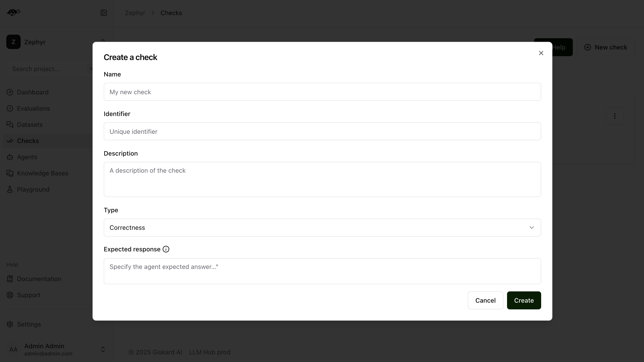The height and width of the screenshot is (362, 644).
Task: Open Dashboard in the sidebar
Action: pos(48,92)
